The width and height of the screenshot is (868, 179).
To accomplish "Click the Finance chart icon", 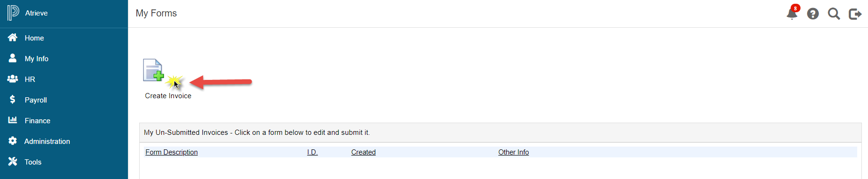I will tap(13, 120).
